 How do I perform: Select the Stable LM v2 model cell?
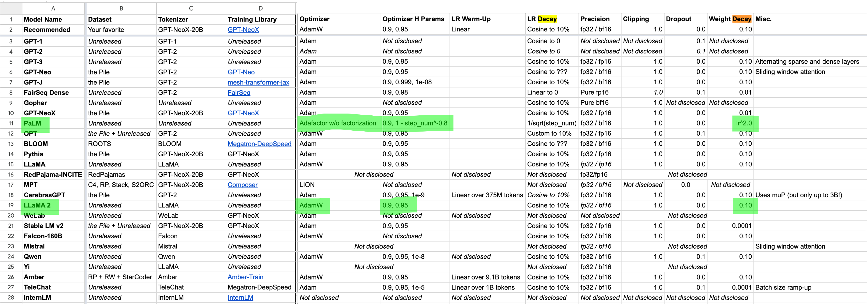[53, 226]
